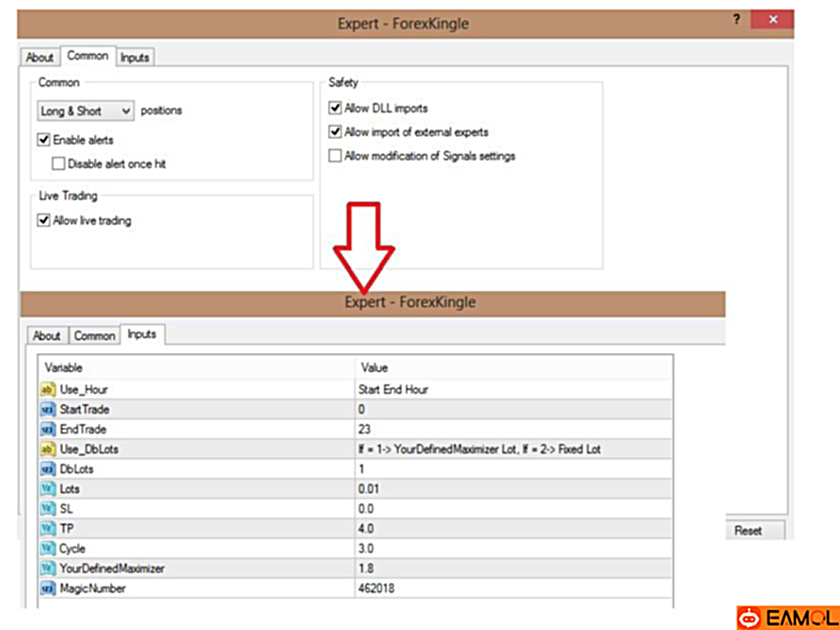Edit the DbLots value 1
The height and width of the screenshot is (630, 840).
pos(513,469)
